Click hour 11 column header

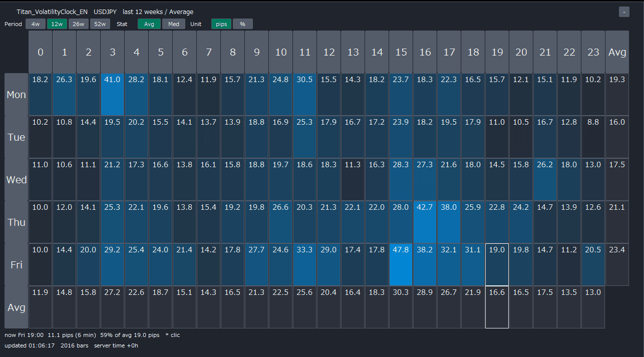click(305, 52)
